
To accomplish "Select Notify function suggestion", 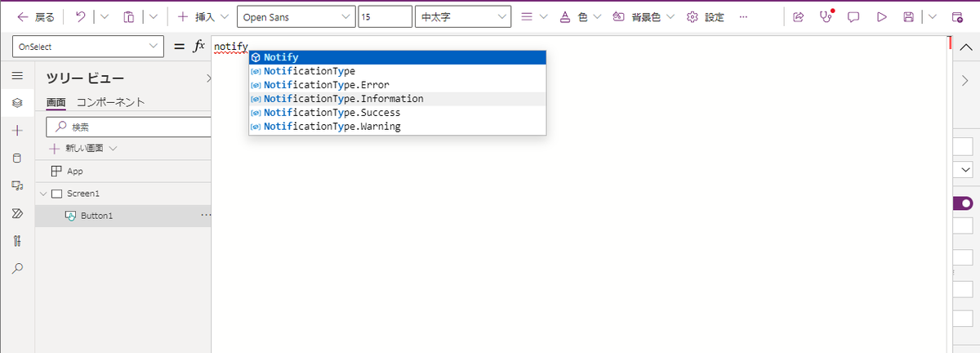I will [x=397, y=57].
